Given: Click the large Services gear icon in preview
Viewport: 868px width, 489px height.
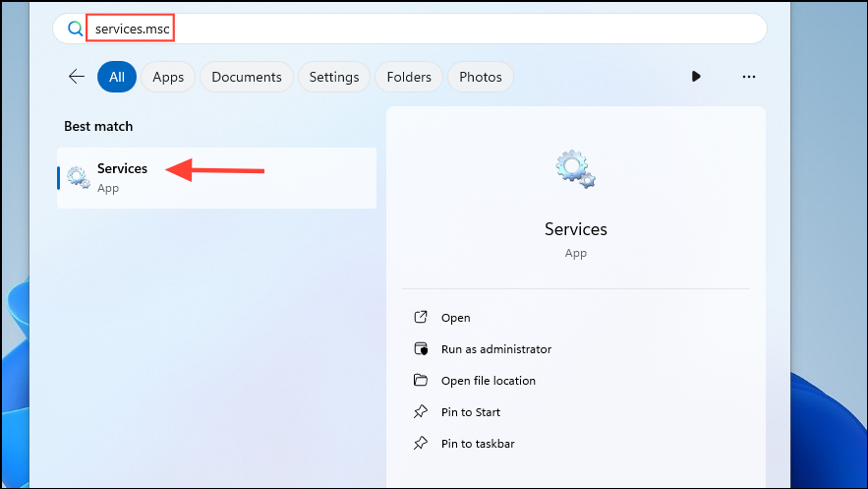Looking at the screenshot, I should coord(576,169).
